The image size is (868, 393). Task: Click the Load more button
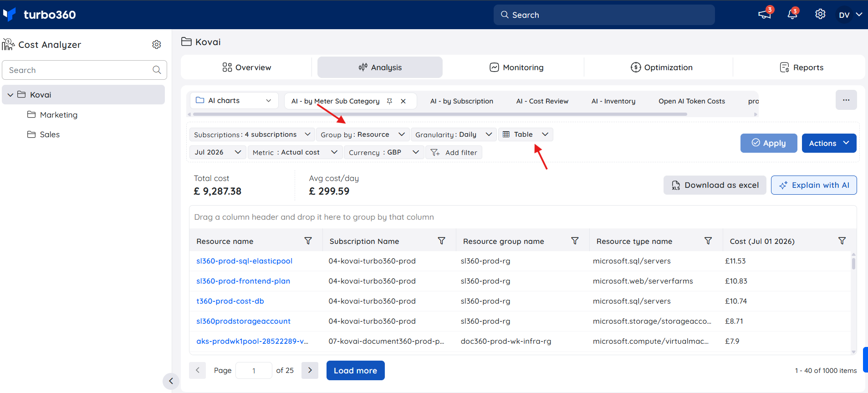point(356,370)
